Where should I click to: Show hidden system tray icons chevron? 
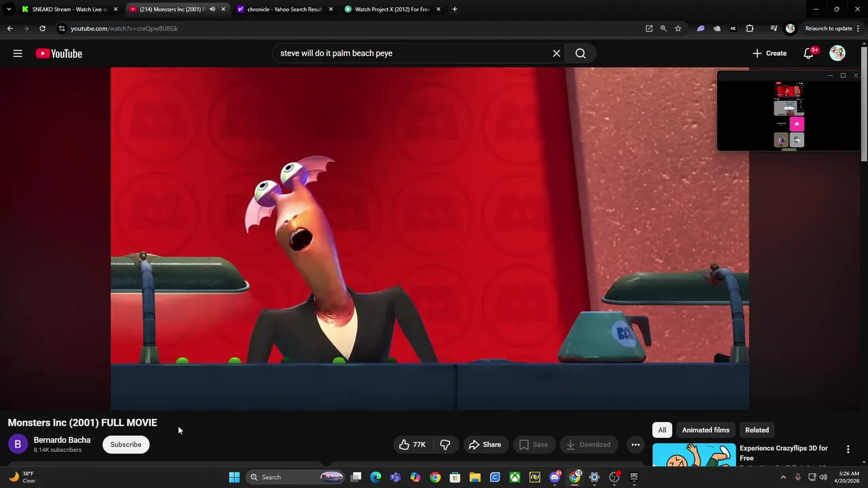[783, 477]
